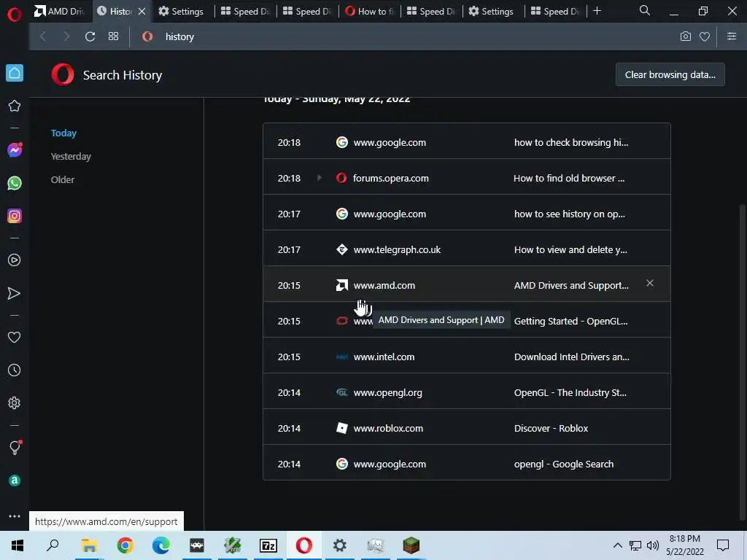Click the address bar showing history
This screenshot has width=747, height=560.
tap(405, 36)
